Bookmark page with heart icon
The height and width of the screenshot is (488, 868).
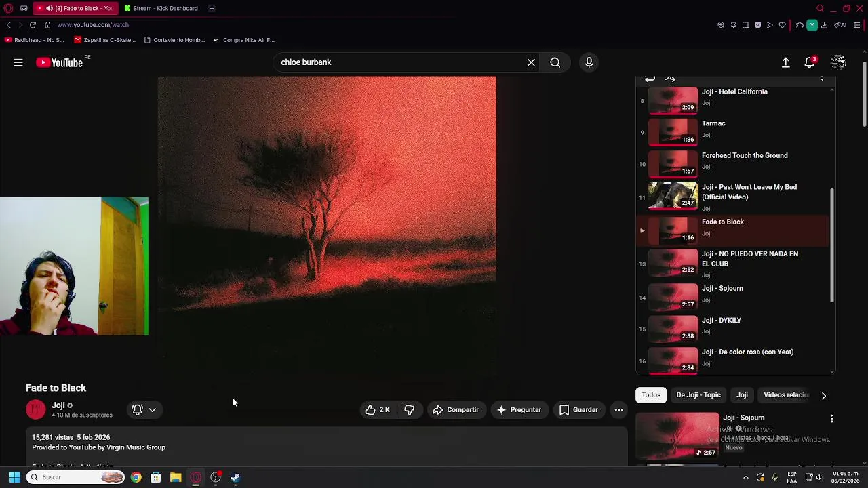[782, 25]
